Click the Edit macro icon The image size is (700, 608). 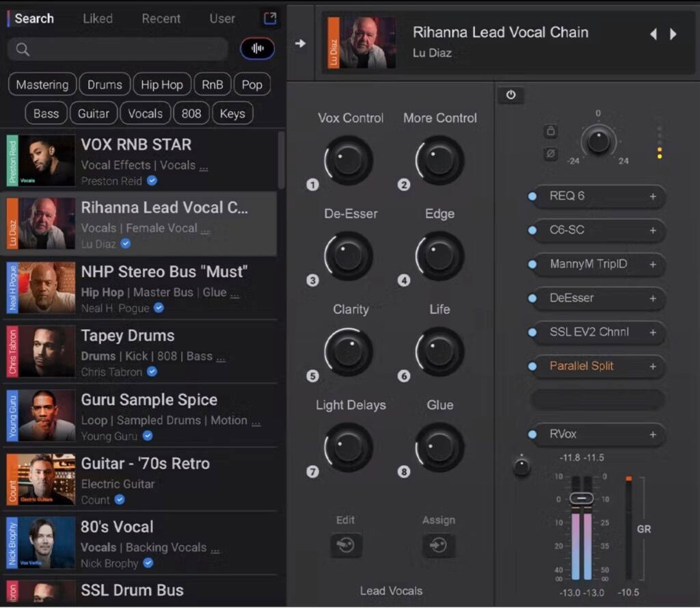click(346, 545)
